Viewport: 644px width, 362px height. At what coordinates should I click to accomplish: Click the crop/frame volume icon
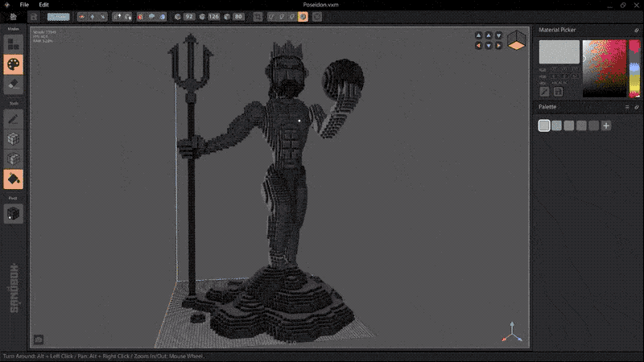258,17
